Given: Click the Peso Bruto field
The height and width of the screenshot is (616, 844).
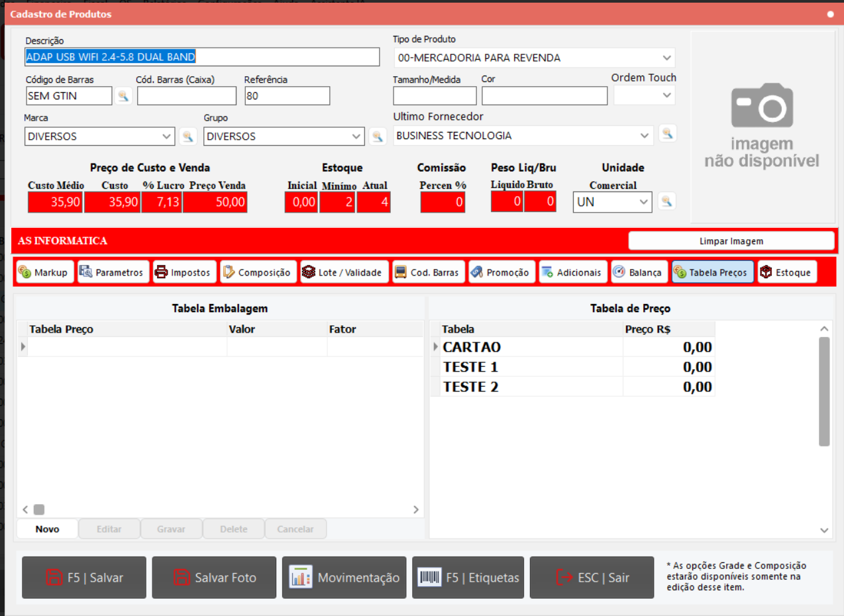Looking at the screenshot, I should 540,202.
